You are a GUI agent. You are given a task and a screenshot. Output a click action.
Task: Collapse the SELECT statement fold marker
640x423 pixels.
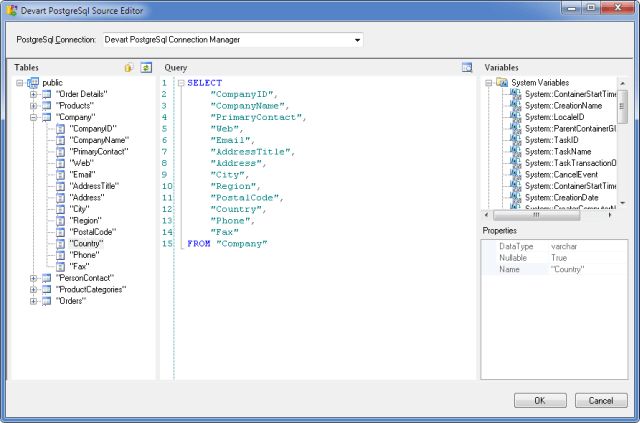pyautogui.click(x=181, y=83)
